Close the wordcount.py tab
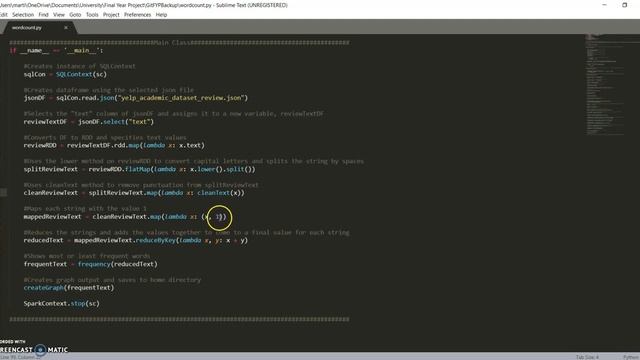This screenshot has height=360, width=640. [x=66, y=28]
